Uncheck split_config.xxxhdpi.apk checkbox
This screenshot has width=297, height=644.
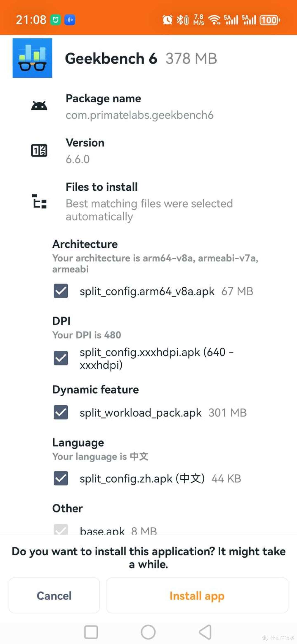click(61, 358)
